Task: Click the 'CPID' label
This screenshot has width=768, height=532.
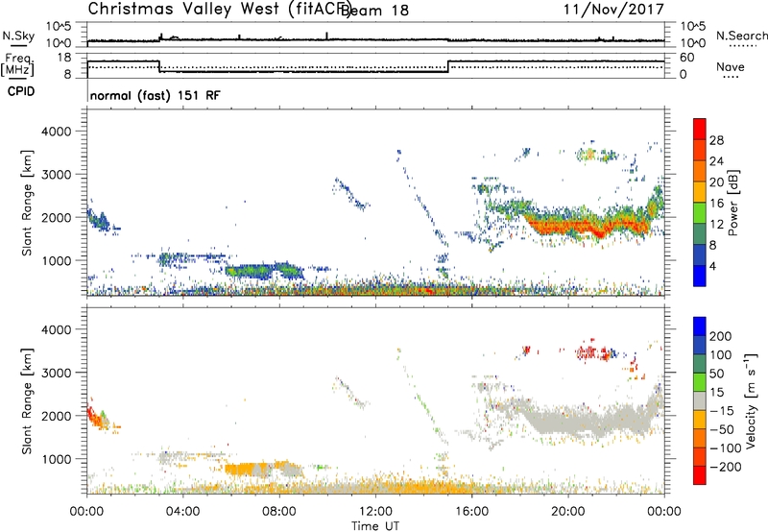Action: (x=21, y=91)
